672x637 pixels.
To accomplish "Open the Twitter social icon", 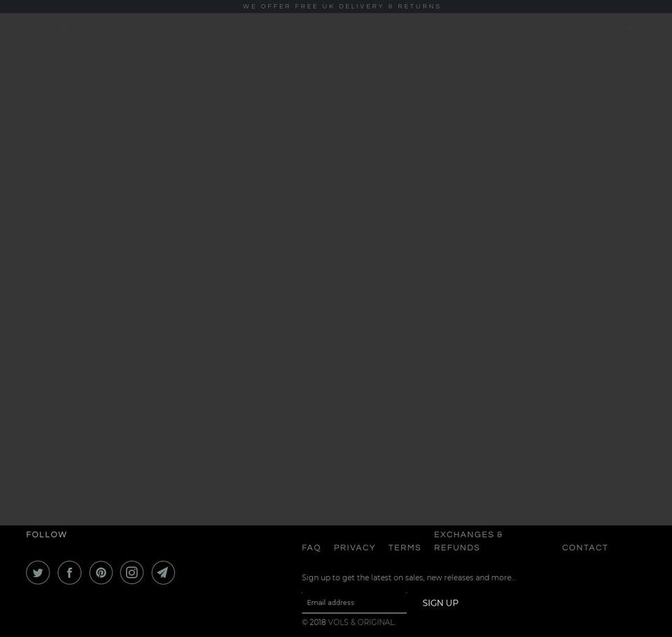I will [x=38, y=573].
